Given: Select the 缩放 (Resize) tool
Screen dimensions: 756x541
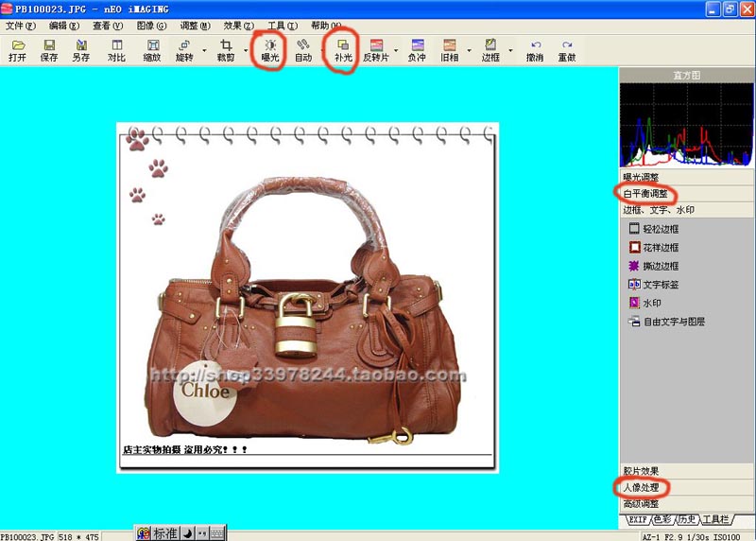Looking at the screenshot, I should 152,51.
